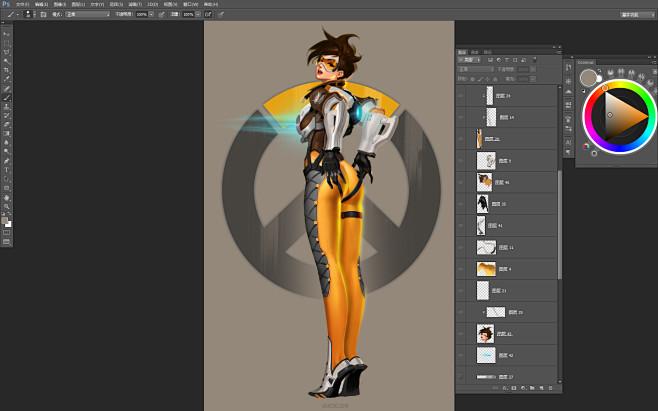
Task: Hide topmost layer 24 in Layers panel
Action: pos(461,96)
